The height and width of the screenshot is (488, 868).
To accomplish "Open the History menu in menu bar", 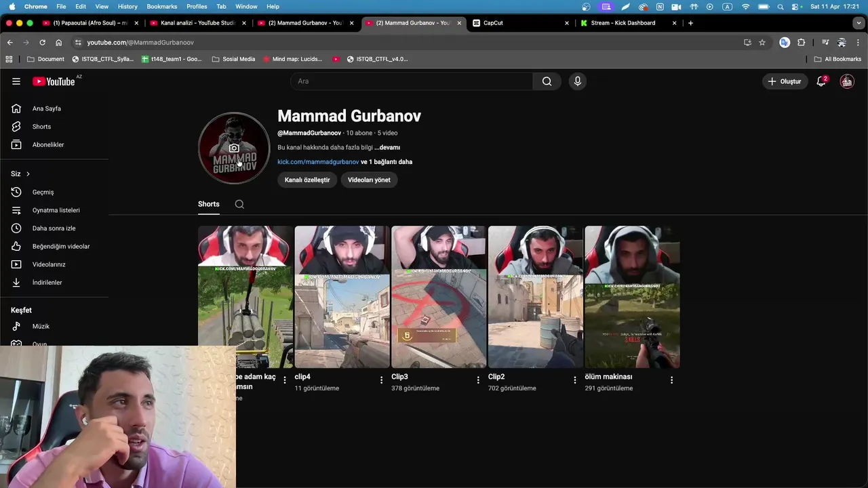I will tap(127, 6).
